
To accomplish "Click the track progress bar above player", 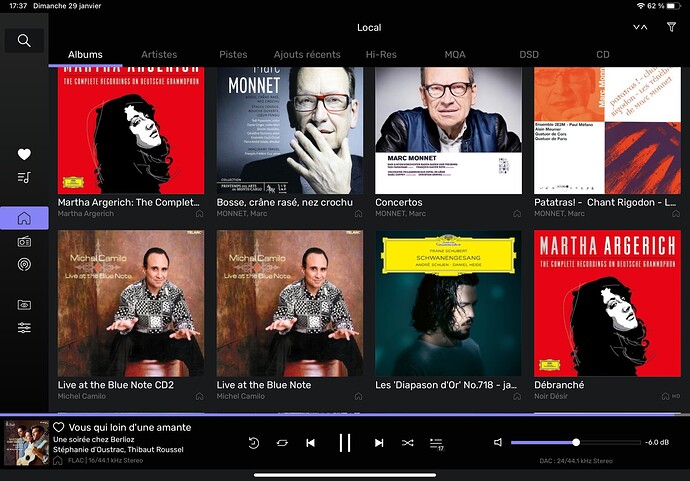I will pos(345,414).
